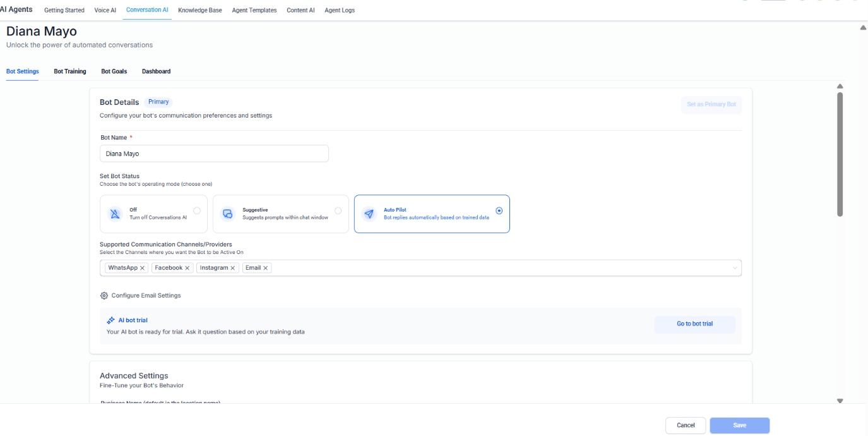Click the AI Agents header title
The height and width of the screenshot is (436, 868).
(16, 9)
